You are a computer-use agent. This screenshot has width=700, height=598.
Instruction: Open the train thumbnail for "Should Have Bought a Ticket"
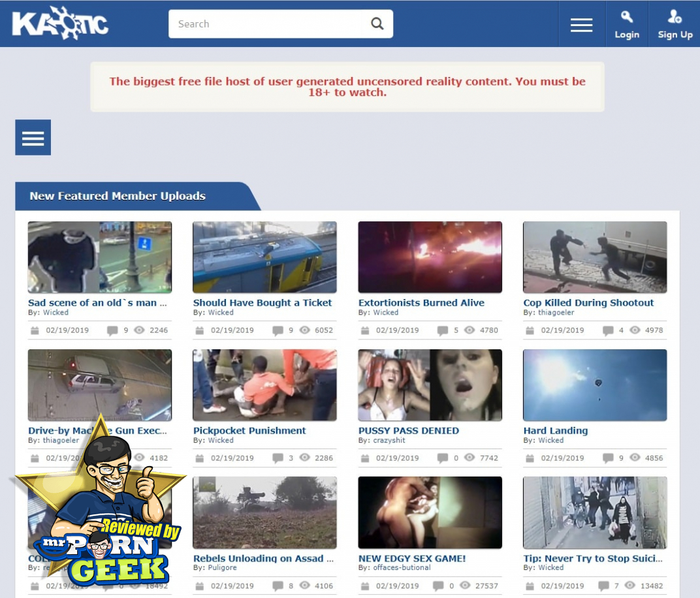coord(264,257)
